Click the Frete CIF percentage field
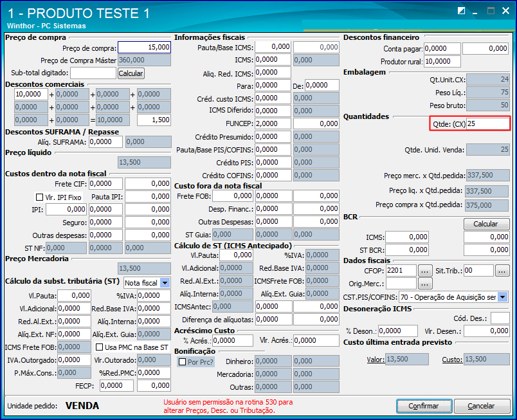Viewport: 517px width, 420px height. [105, 183]
